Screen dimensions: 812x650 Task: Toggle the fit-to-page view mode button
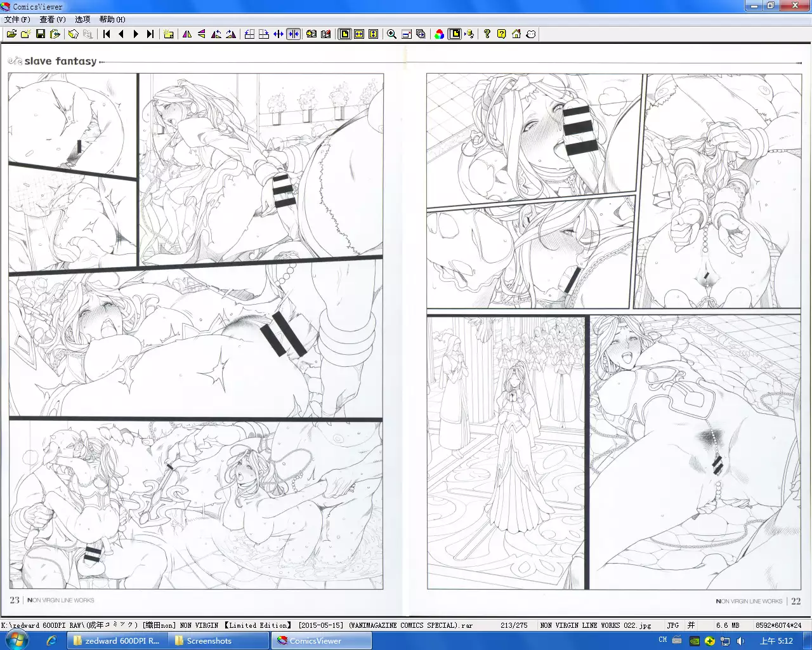point(344,34)
